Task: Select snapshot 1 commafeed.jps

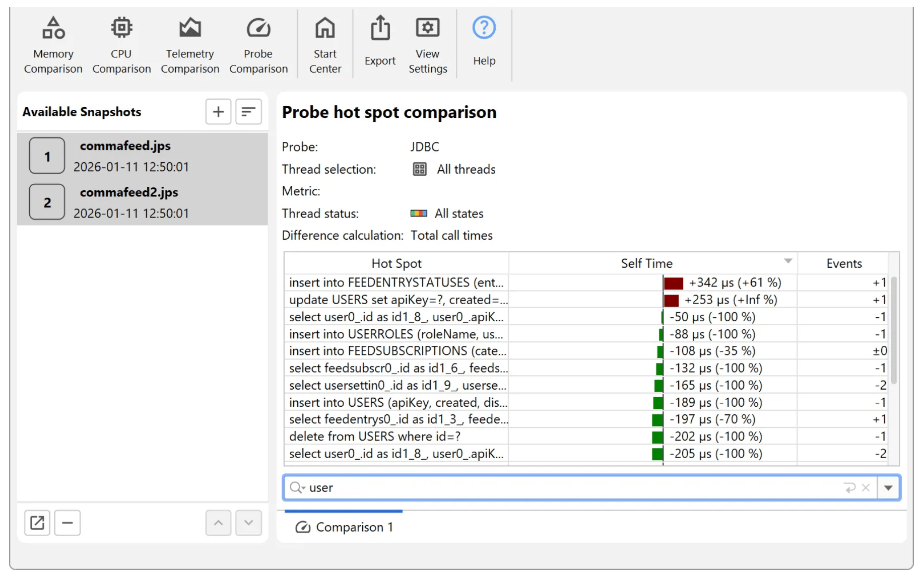Action: point(143,156)
